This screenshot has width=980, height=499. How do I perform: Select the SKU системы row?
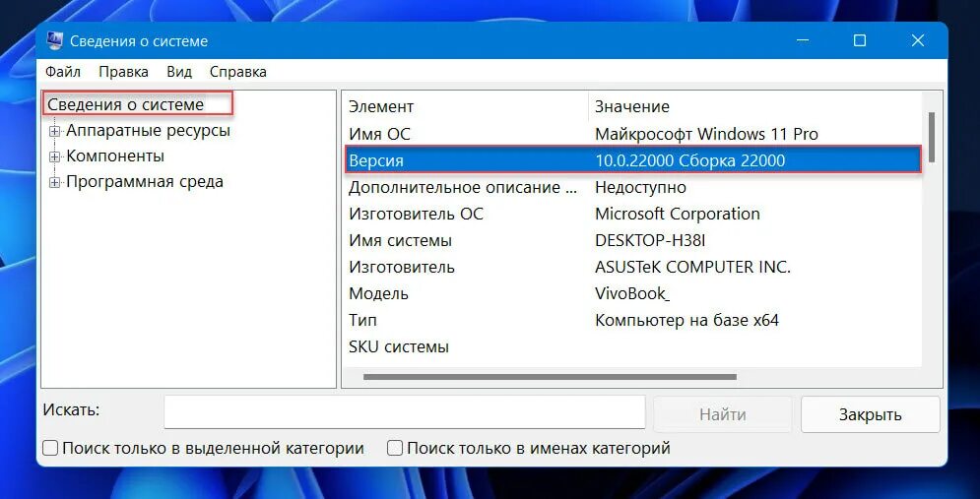click(x=632, y=346)
